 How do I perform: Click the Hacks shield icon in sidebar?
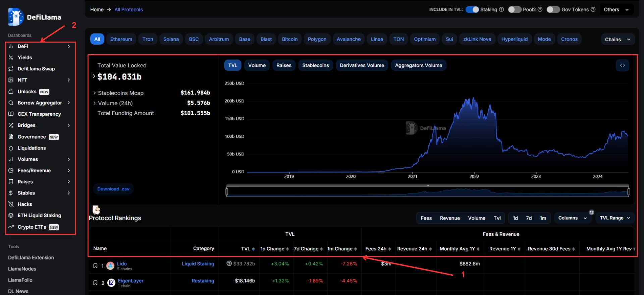point(11,204)
